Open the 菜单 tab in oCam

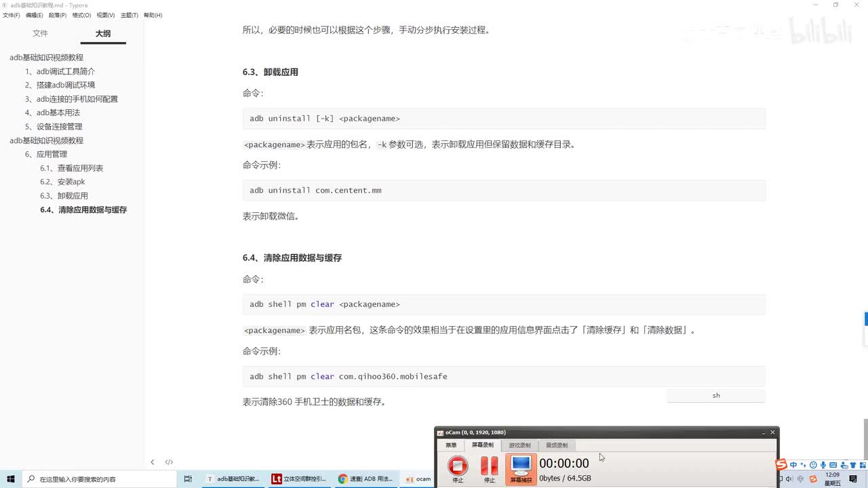[451, 445]
